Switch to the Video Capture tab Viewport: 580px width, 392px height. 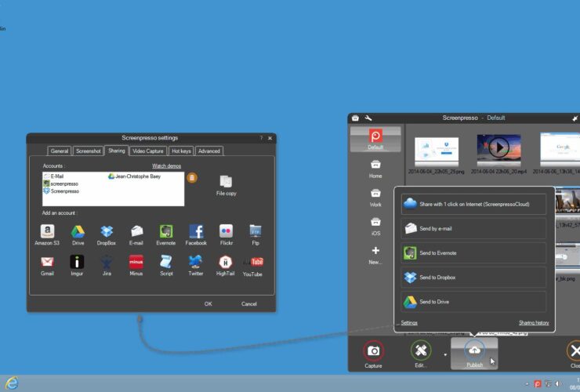[x=148, y=151]
